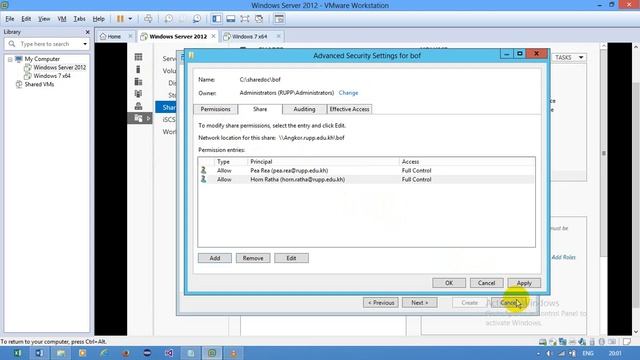Toggle the library panel view icon

[x=217, y=19]
